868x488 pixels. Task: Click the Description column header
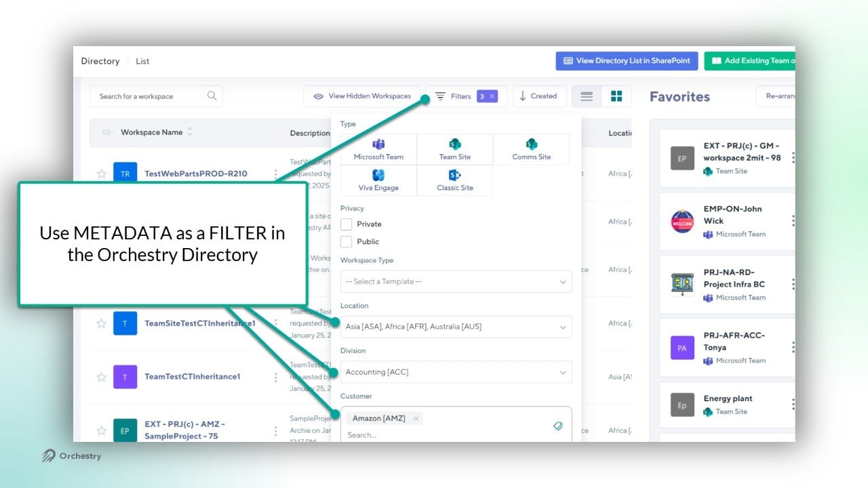pyautogui.click(x=310, y=133)
